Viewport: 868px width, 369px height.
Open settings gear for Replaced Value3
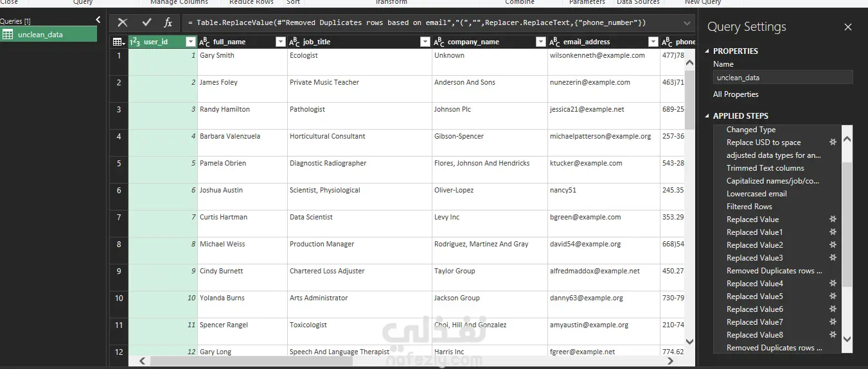[x=833, y=258]
